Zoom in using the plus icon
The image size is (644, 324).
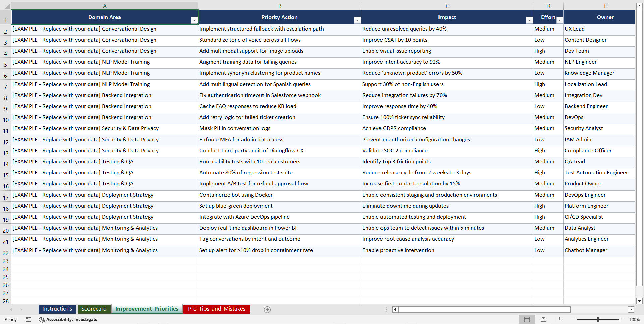point(622,319)
